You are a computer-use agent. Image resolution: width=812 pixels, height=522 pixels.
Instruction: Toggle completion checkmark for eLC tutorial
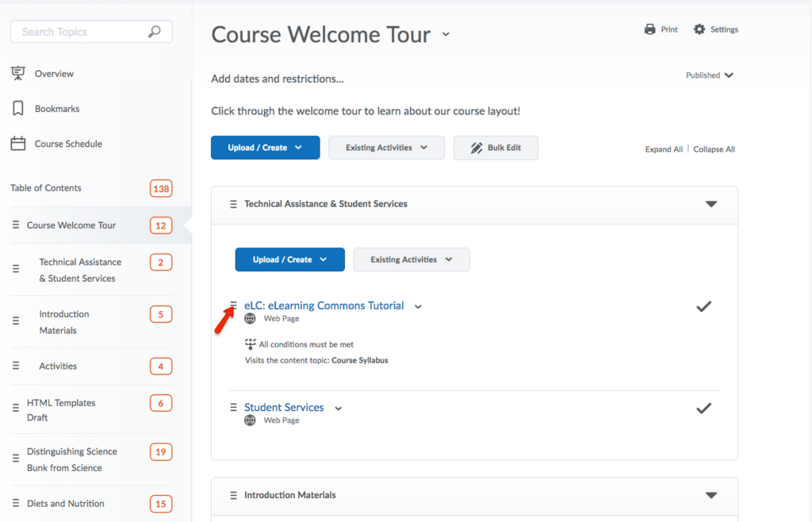click(x=703, y=306)
